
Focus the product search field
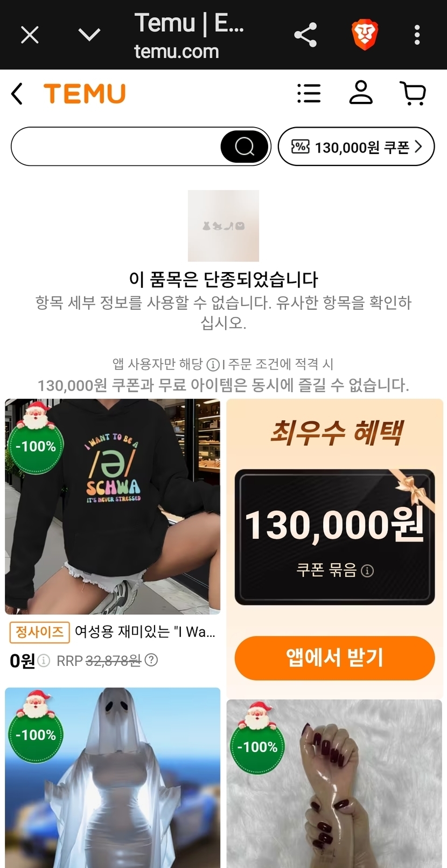116,147
